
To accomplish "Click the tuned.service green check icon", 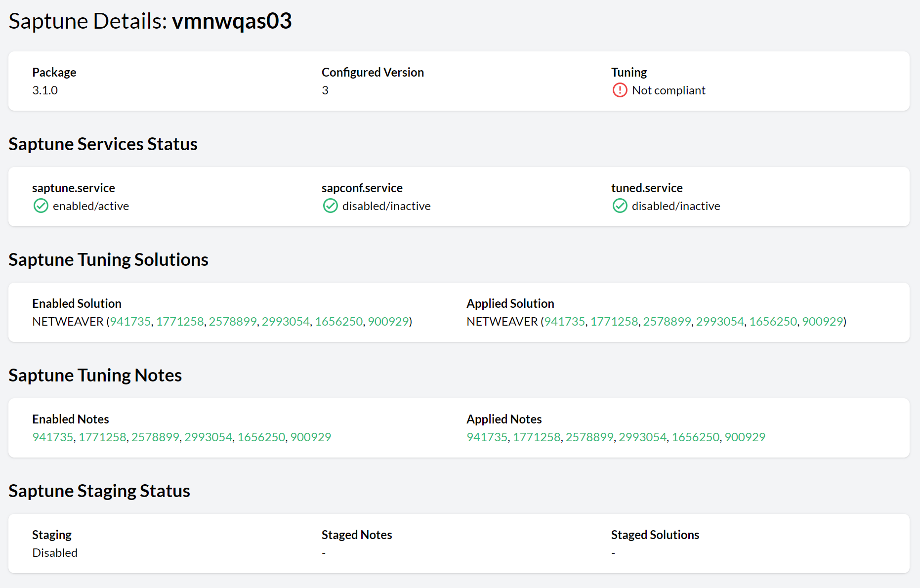I will 620,206.
